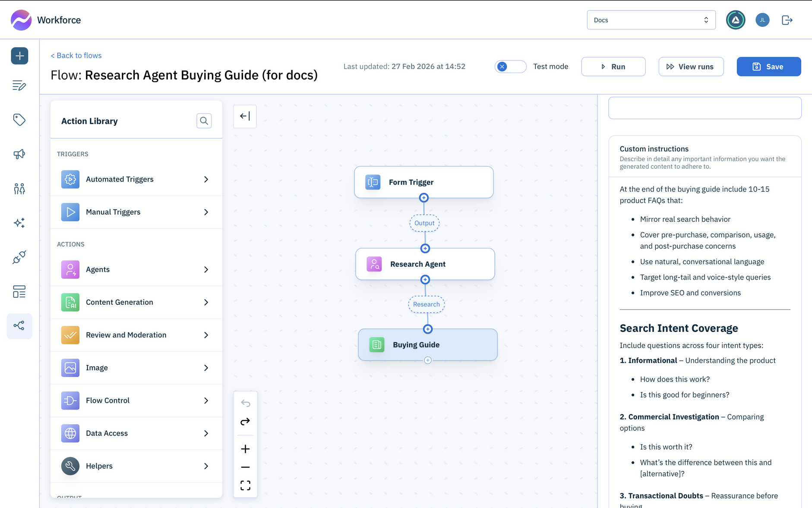Click the megaphone icon in sidebar
Image resolution: width=812 pixels, height=508 pixels.
tap(19, 154)
